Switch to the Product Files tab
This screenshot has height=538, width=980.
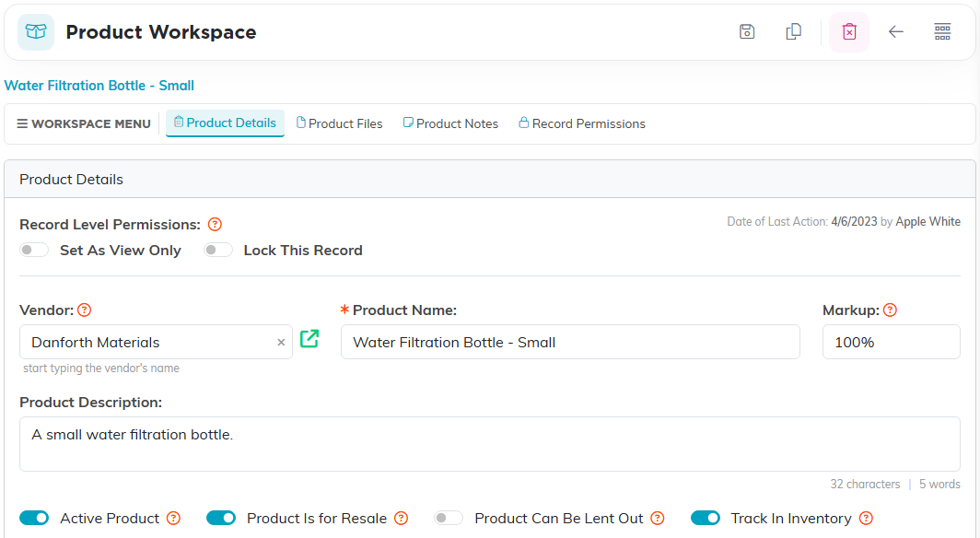point(339,123)
